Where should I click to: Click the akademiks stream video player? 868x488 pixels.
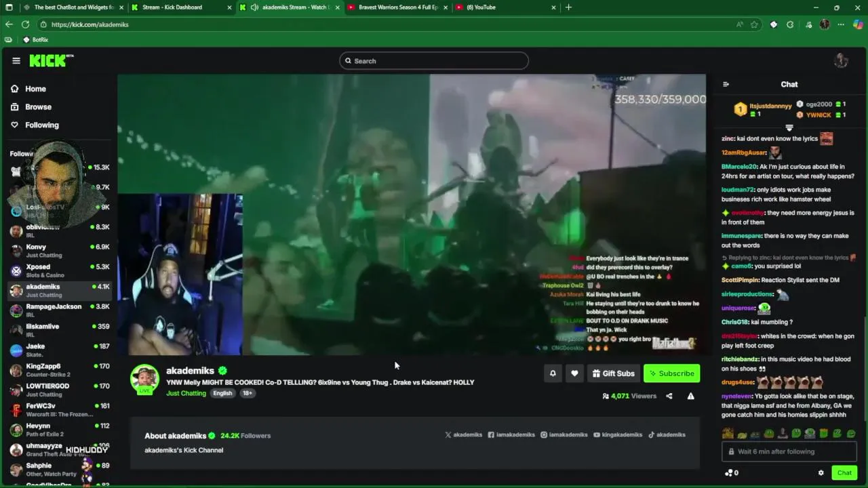[x=412, y=215]
